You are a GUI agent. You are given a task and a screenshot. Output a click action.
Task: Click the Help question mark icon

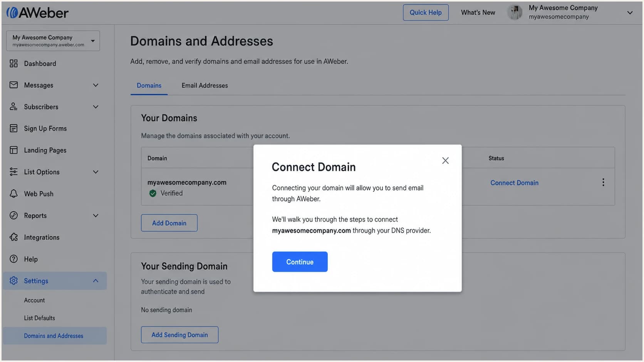(x=13, y=259)
